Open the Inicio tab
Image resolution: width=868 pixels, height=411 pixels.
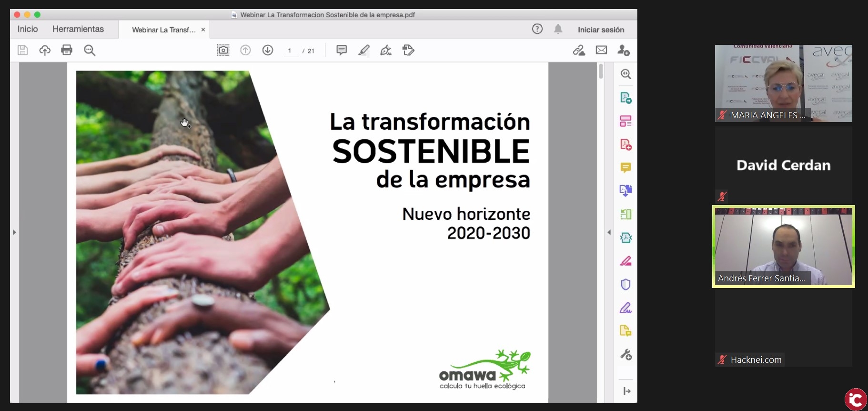click(28, 29)
